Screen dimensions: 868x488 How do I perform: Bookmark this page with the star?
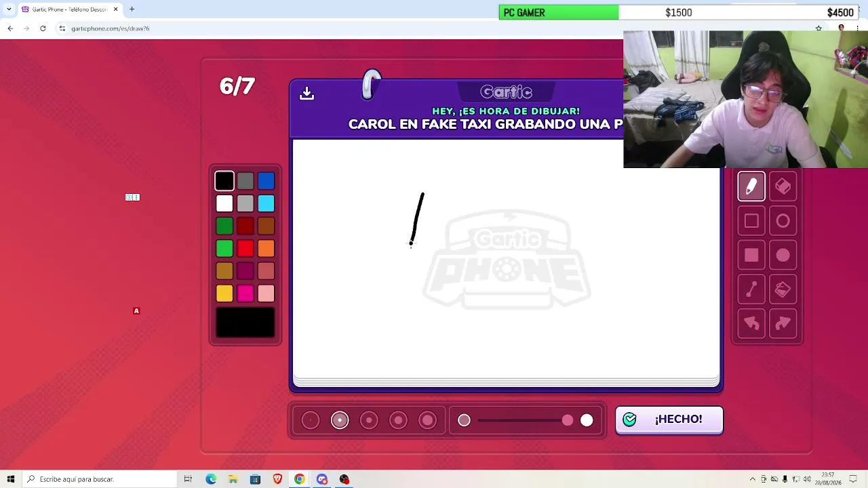pos(818,28)
